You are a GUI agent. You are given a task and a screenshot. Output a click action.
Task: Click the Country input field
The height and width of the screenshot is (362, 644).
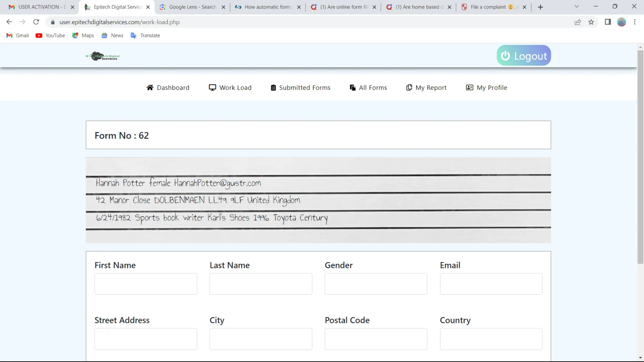491,339
